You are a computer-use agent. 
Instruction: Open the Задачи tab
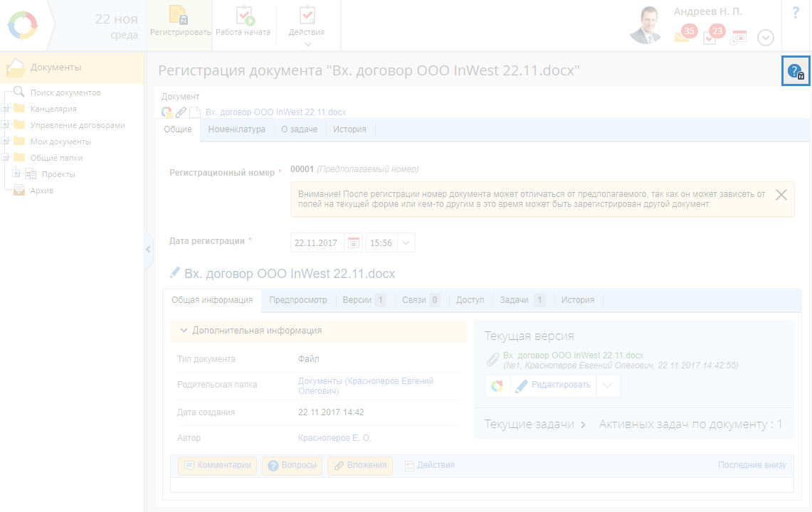522,300
